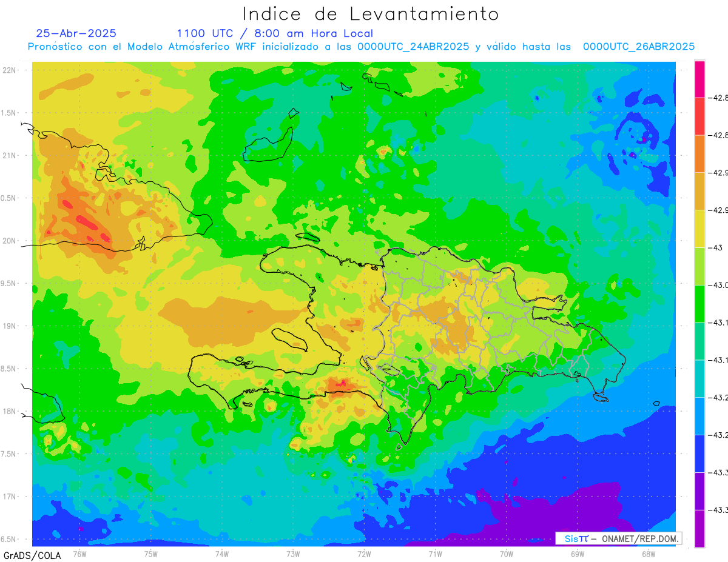Select the turquoise colorbar segment
This screenshot has width=728, height=562.
point(699,378)
